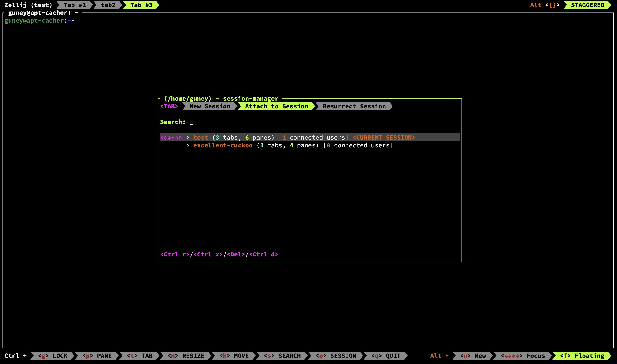Click "[0 connected users]" on excellent-cuckoo row
The width and height of the screenshot is (617, 364).
click(358, 145)
